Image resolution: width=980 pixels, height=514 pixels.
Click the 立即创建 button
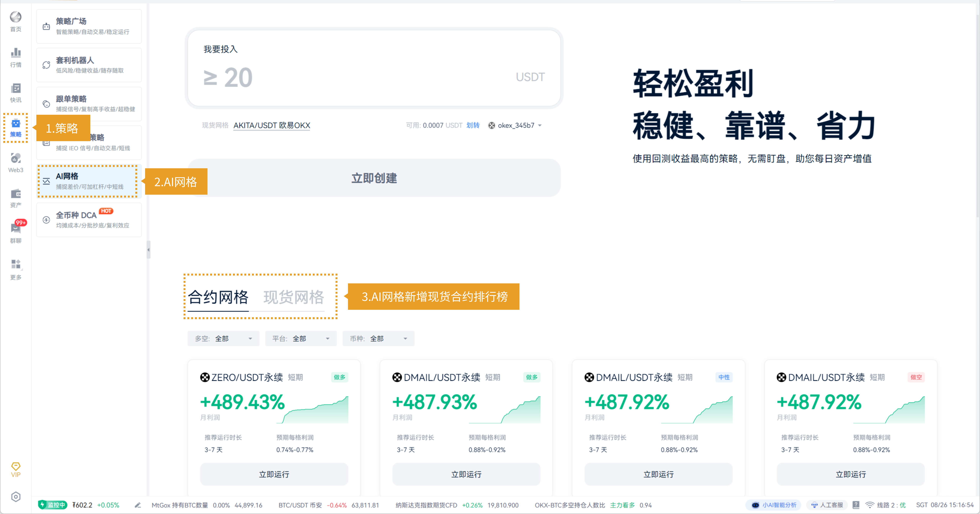[374, 178]
